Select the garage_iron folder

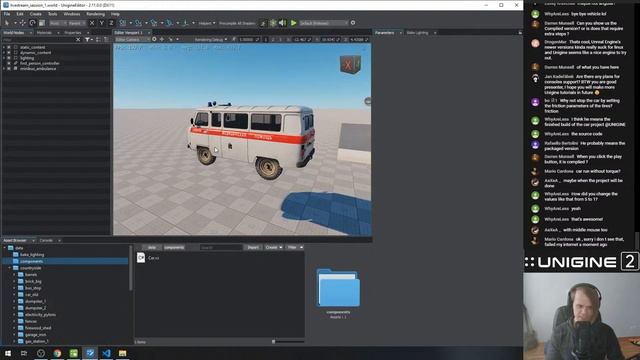tap(36, 335)
